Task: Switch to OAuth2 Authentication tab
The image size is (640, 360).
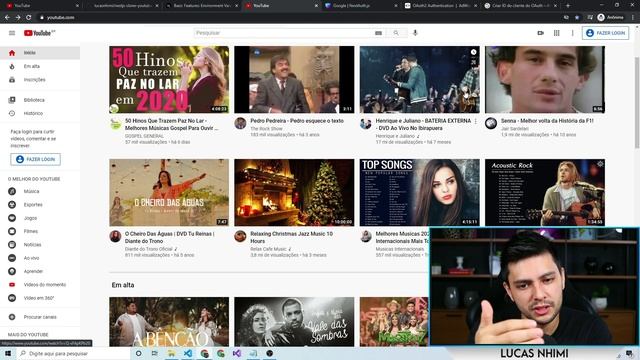Action: 440,6
